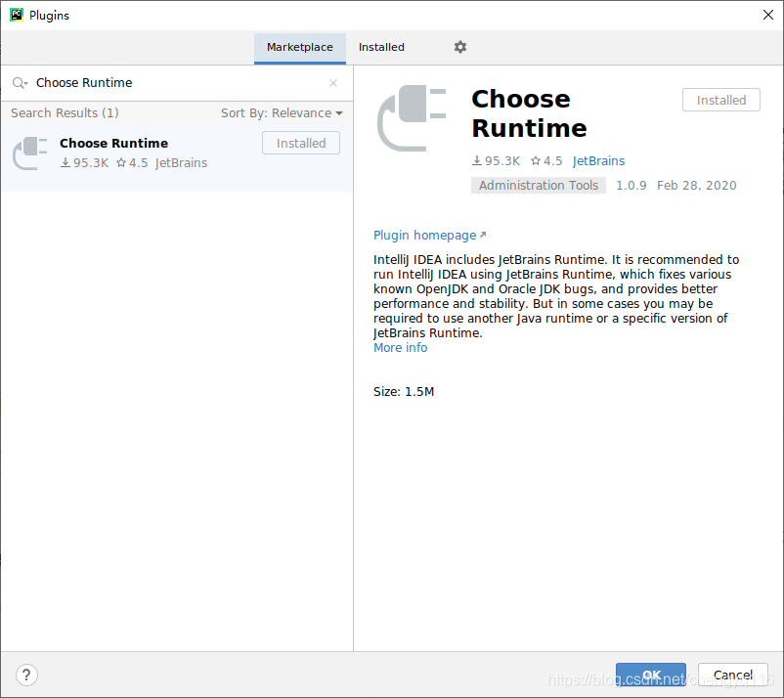The width and height of the screenshot is (784, 698).
Task: Open the plugin settings gear menu
Action: point(460,47)
